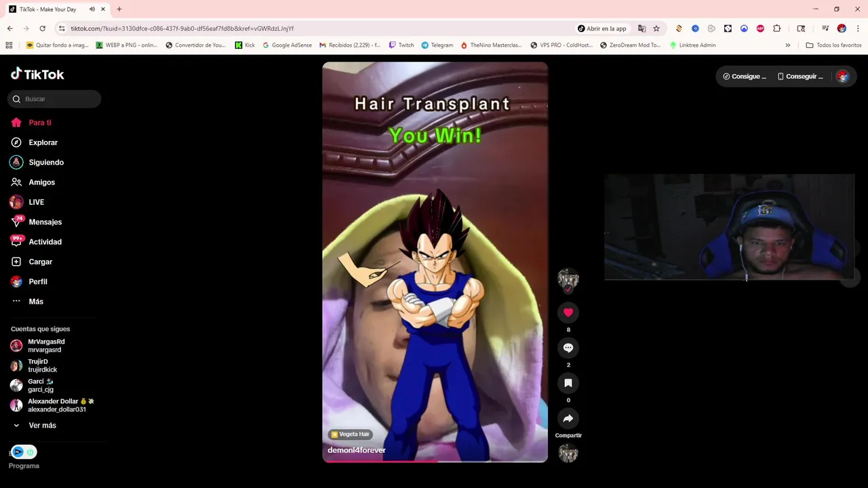Screen dimensions: 868x488
Task: Open the Telegram bookmark
Action: point(437,45)
